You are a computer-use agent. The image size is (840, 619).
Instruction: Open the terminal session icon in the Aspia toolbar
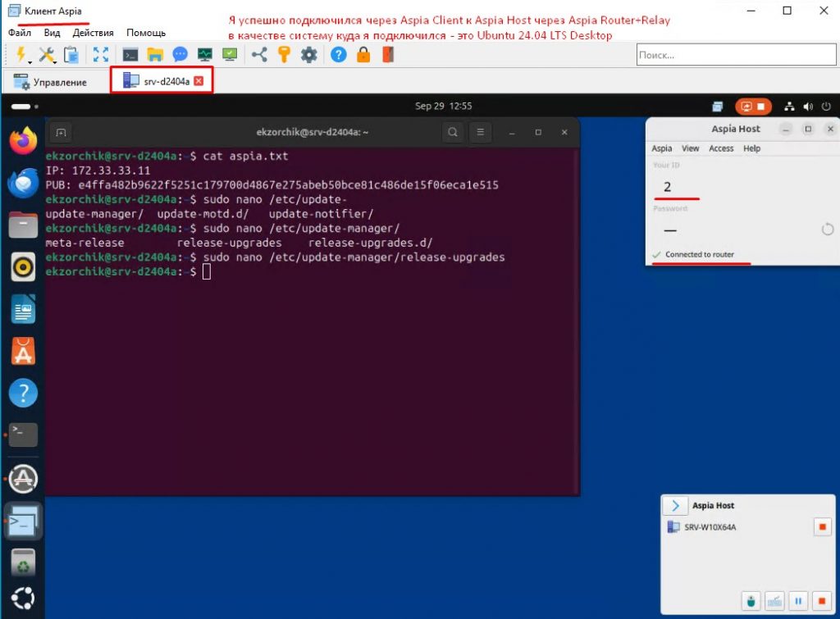(x=130, y=55)
